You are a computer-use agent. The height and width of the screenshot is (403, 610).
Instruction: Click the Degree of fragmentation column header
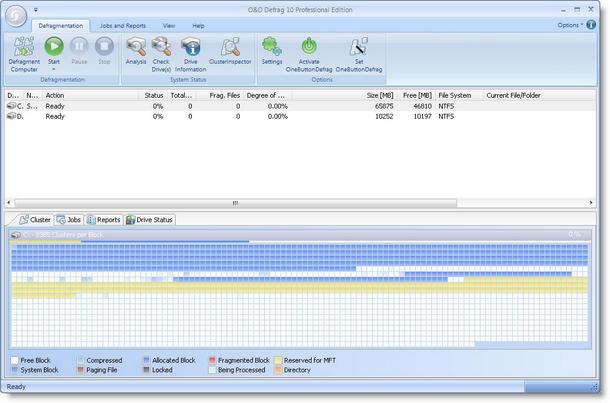pyautogui.click(x=268, y=95)
